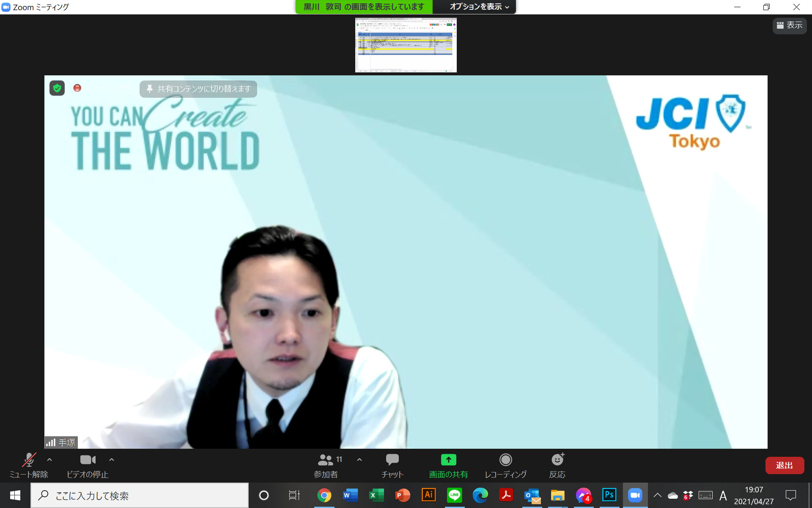812x508 pixels.
Task: Stop the video camera
Action: [x=88, y=465]
